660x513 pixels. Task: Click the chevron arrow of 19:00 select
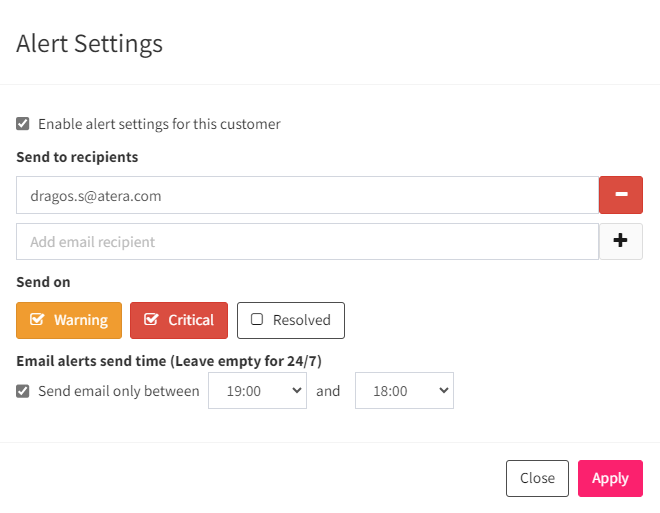click(297, 391)
